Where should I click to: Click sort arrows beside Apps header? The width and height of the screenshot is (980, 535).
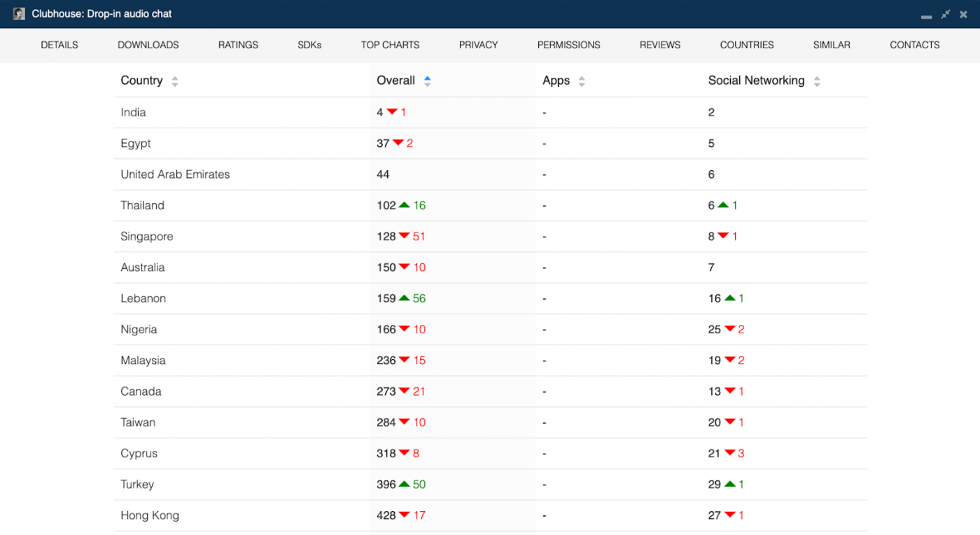tap(582, 81)
